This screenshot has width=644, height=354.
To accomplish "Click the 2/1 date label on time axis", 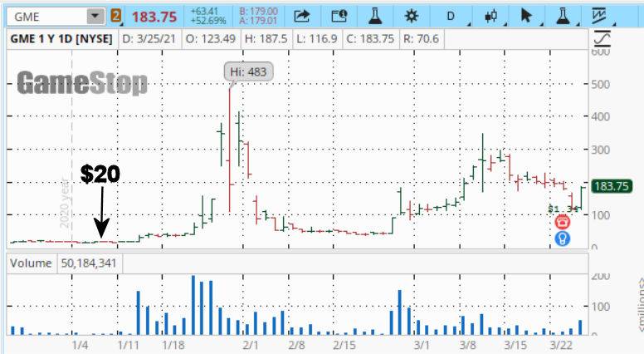I will pos(251,345).
